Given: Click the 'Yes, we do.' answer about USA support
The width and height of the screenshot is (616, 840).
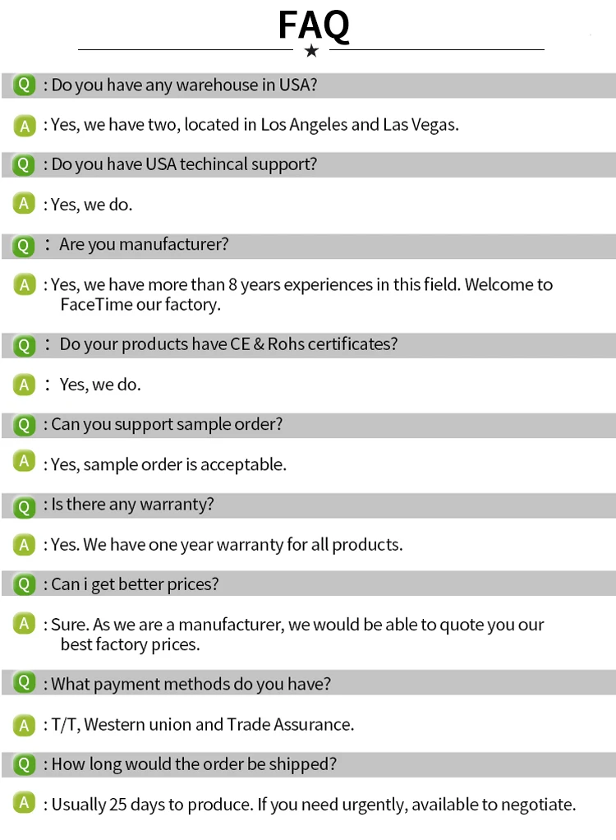Looking at the screenshot, I should [x=91, y=205].
